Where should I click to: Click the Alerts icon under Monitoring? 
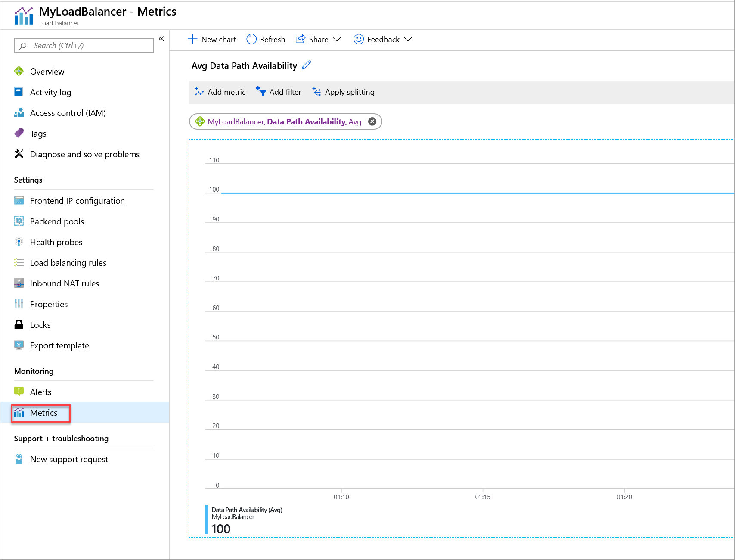pyautogui.click(x=19, y=392)
